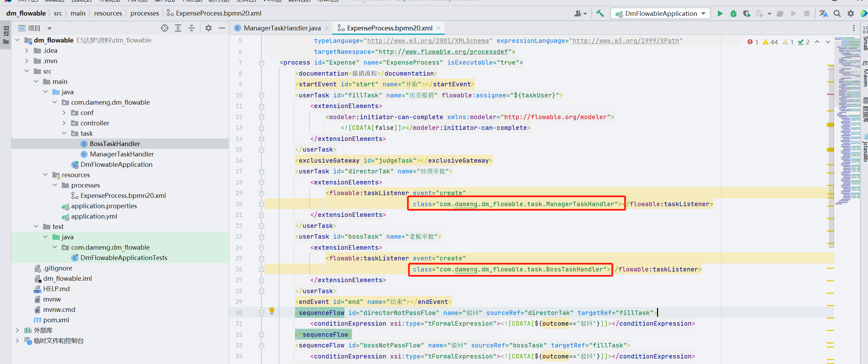Open the profiler options dropdown arrow
Viewport: 868px width, 364px height.
click(769, 13)
